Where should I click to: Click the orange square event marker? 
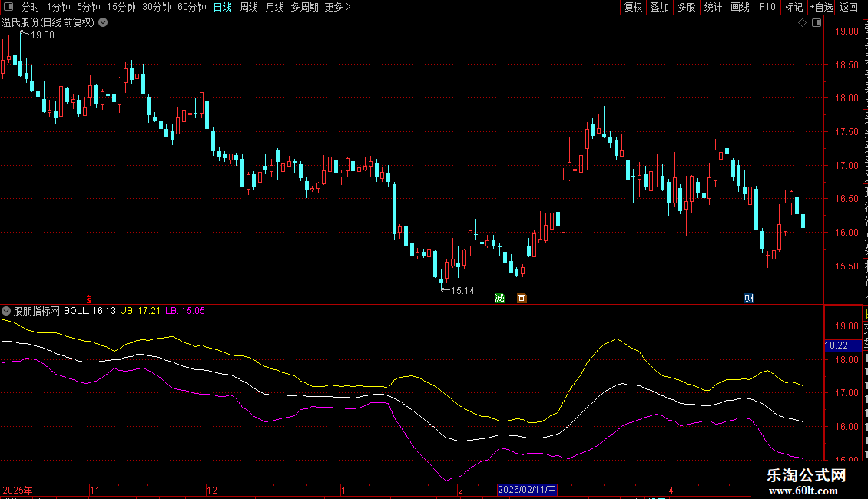point(522,298)
